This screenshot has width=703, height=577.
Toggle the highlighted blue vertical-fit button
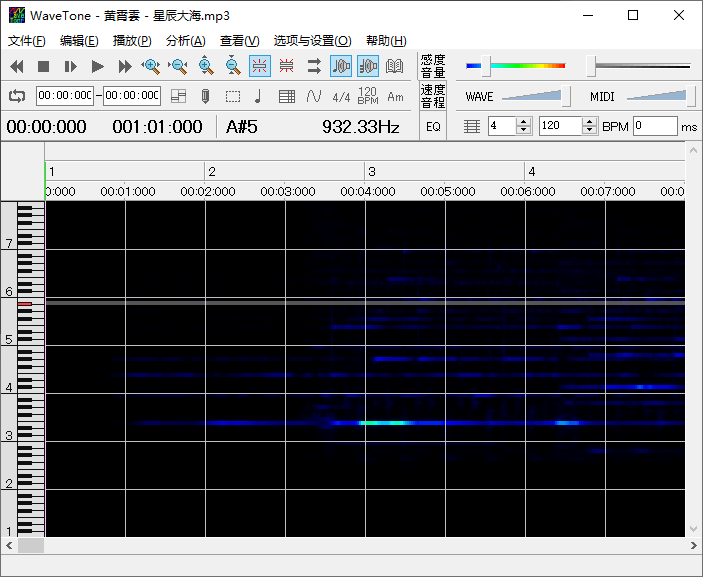point(259,66)
